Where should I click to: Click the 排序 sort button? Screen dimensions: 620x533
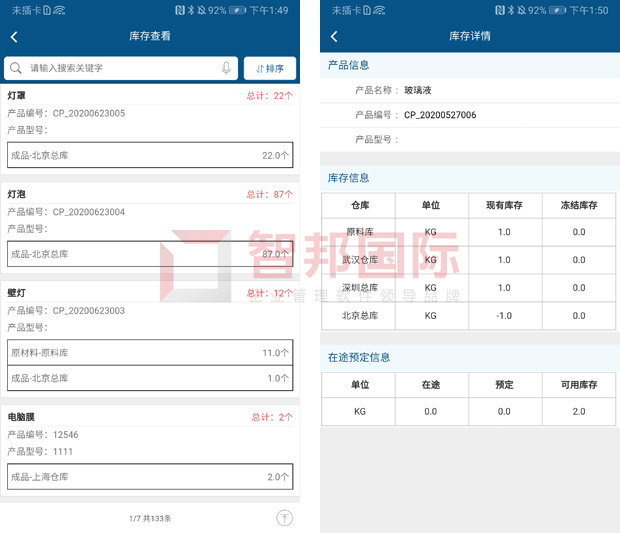(x=270, y=68)
